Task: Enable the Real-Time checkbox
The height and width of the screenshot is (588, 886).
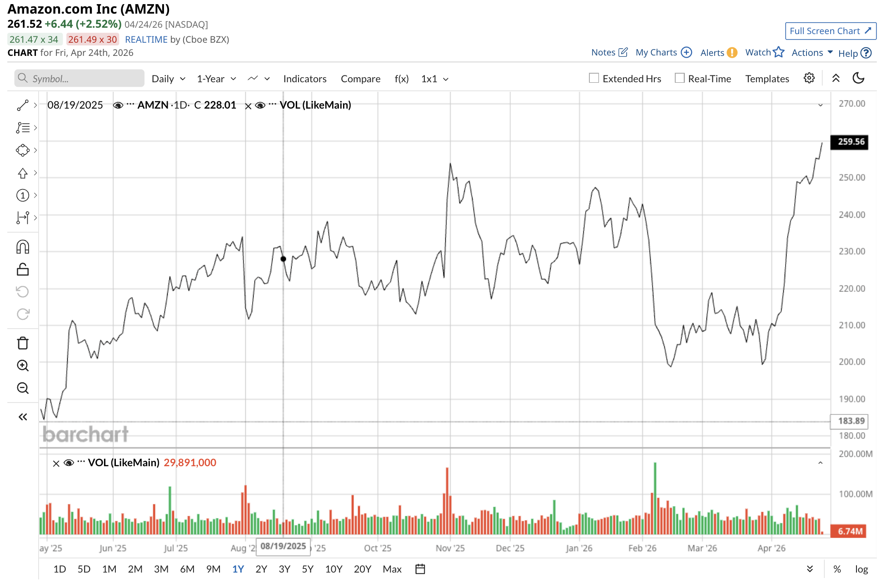Action: tap(680, 78)
